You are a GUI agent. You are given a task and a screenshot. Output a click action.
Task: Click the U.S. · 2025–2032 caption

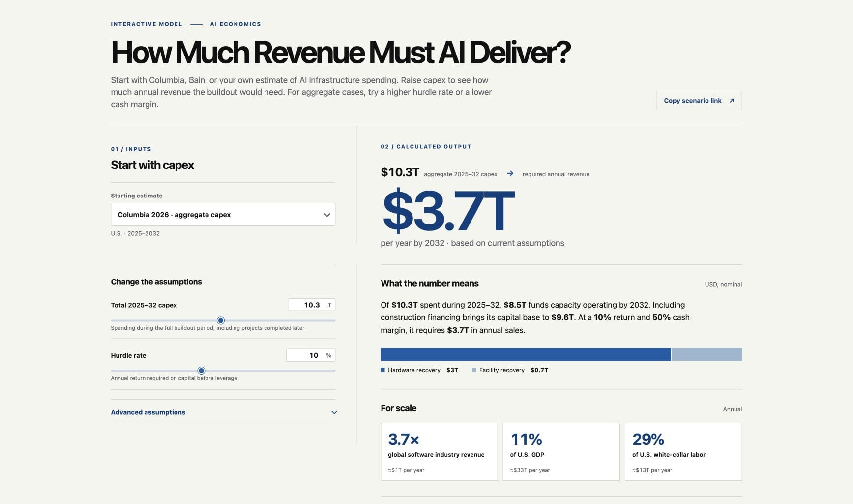pyautogui.click(x=135, y=234)
